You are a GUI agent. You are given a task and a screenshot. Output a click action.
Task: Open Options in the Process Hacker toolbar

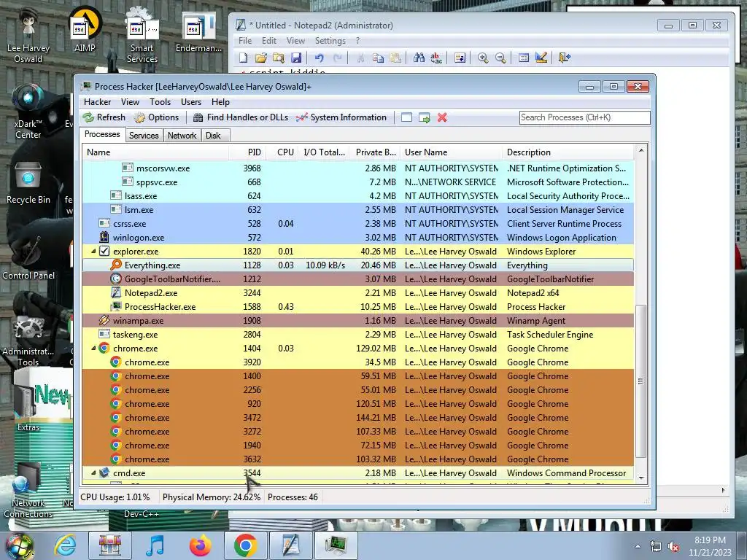156,117
